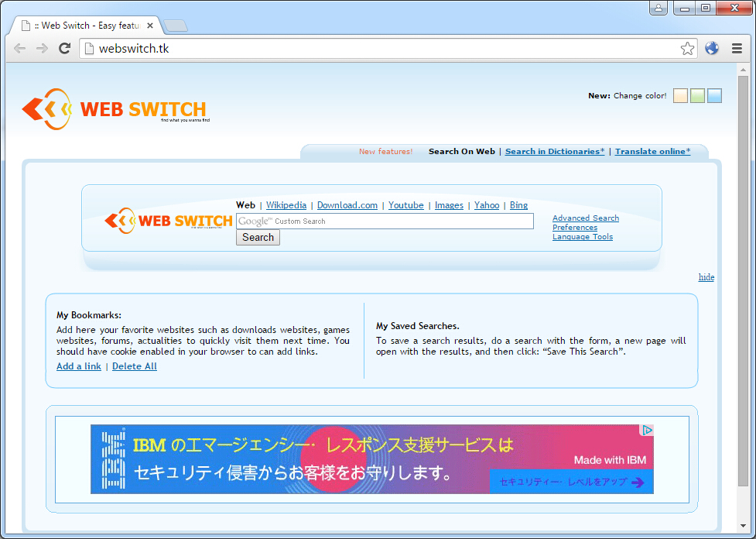
Task: Click the browser forward arrow
Action: tap(42, 48)
